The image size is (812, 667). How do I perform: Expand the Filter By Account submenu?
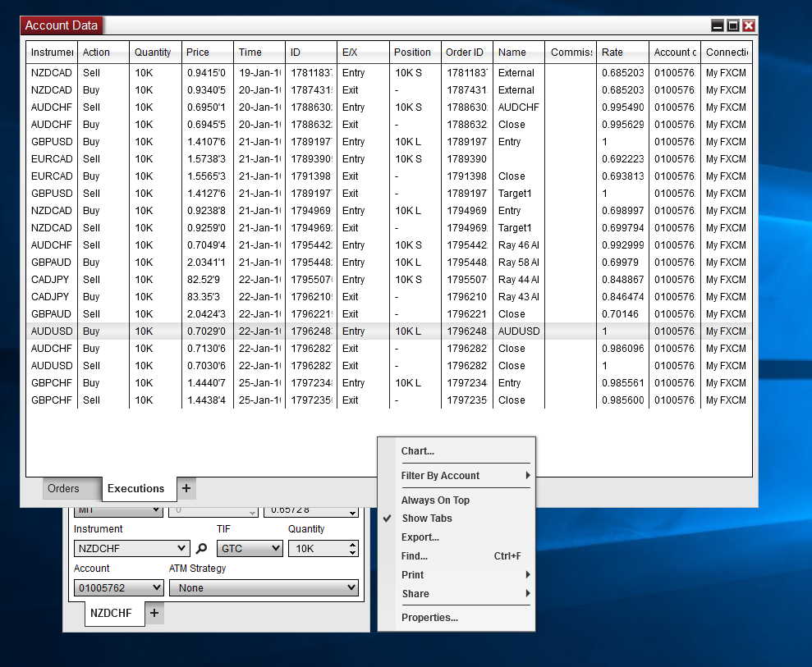coord(440,476)
